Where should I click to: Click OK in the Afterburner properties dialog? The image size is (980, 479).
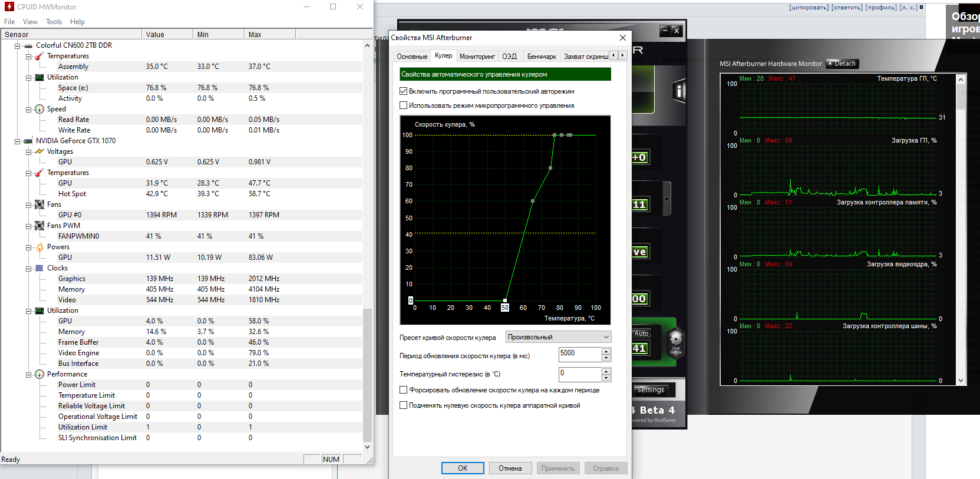pos(463,468)
